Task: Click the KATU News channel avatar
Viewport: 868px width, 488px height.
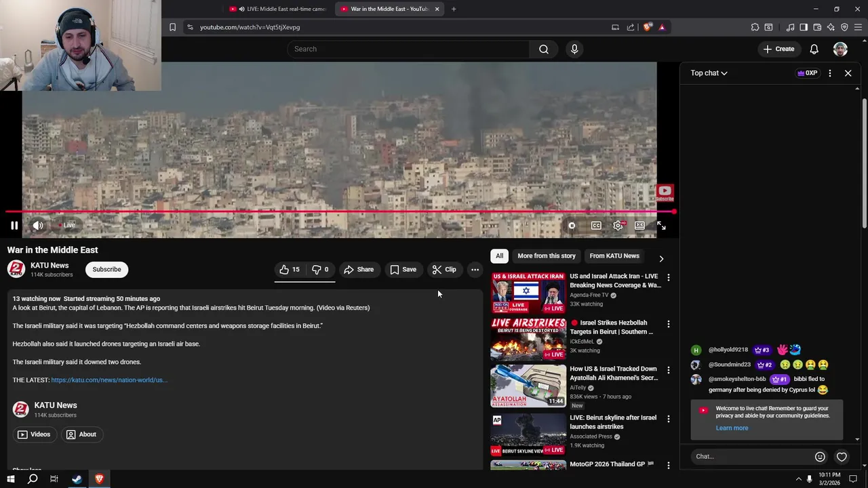Action: tap(16, 269)
